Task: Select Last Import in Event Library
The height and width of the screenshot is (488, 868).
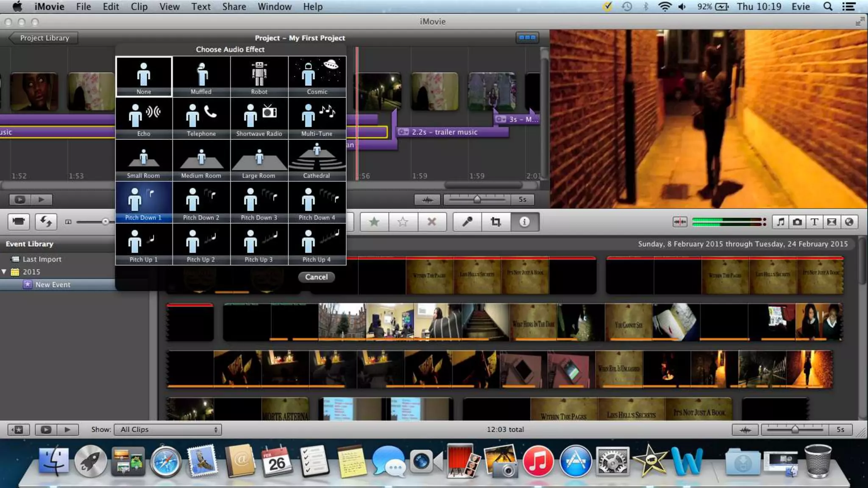Action: [42, 259]
